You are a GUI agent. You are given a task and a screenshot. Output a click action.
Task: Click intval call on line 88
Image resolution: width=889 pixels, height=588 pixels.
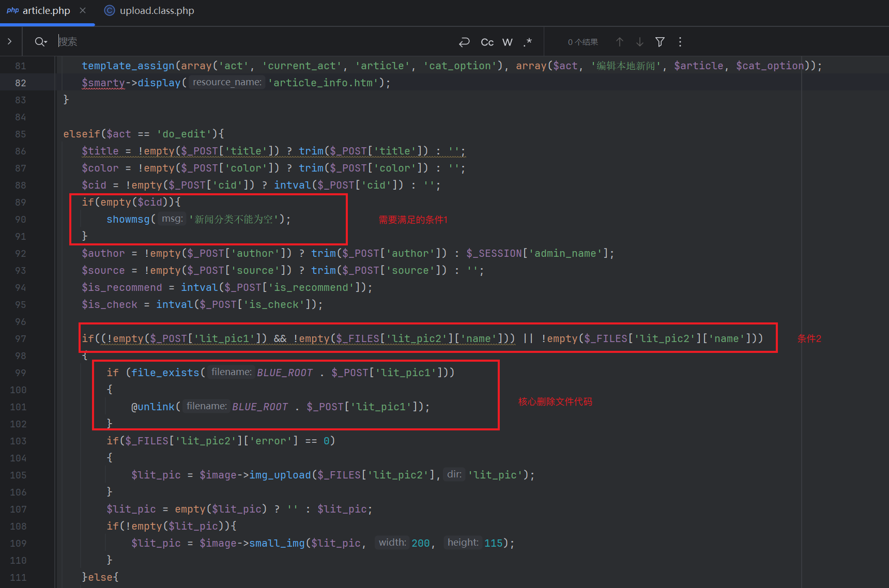pyautogui.click(x=293, y=185)
